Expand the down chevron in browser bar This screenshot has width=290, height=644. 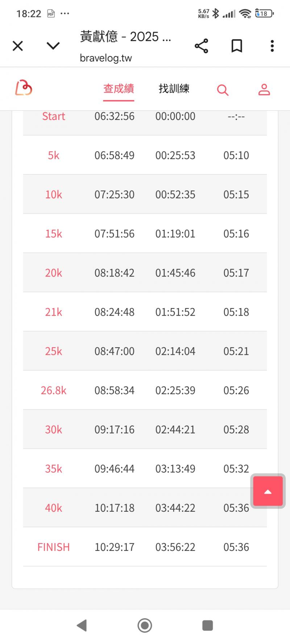(x=53, y=46)
